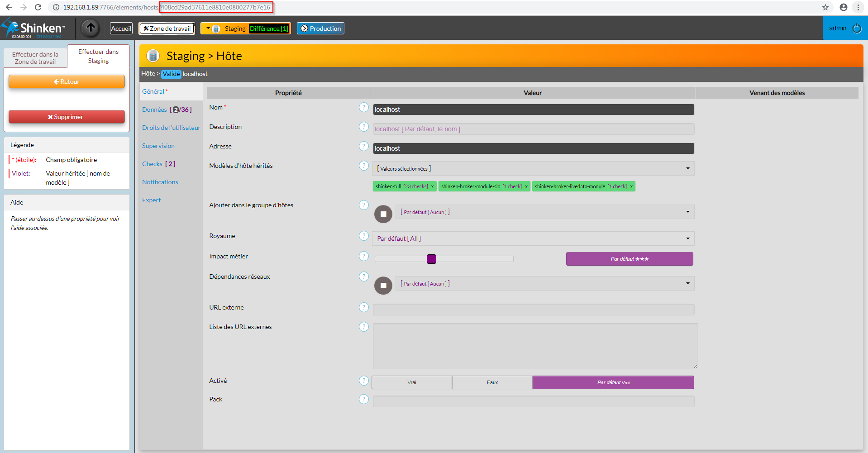Click stop icon beside host group selector
This screenshot has height=453, width=868.
383,214
